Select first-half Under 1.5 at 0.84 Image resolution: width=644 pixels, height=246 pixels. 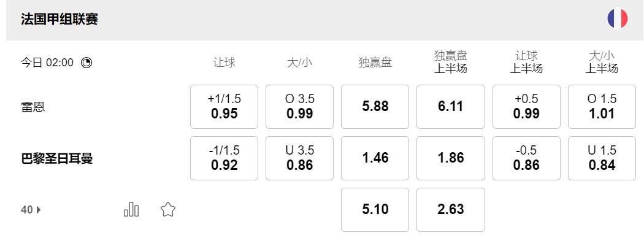coord(602,158)
